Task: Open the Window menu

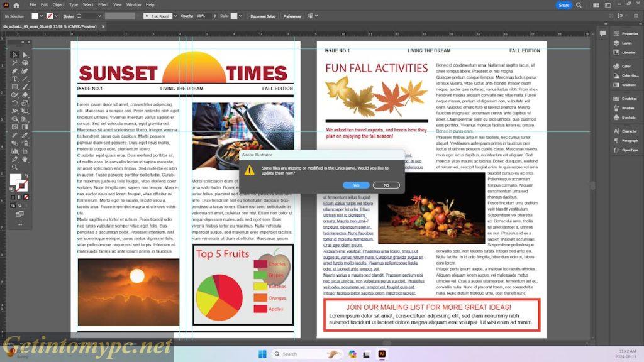Action: [x=133, y=5]
